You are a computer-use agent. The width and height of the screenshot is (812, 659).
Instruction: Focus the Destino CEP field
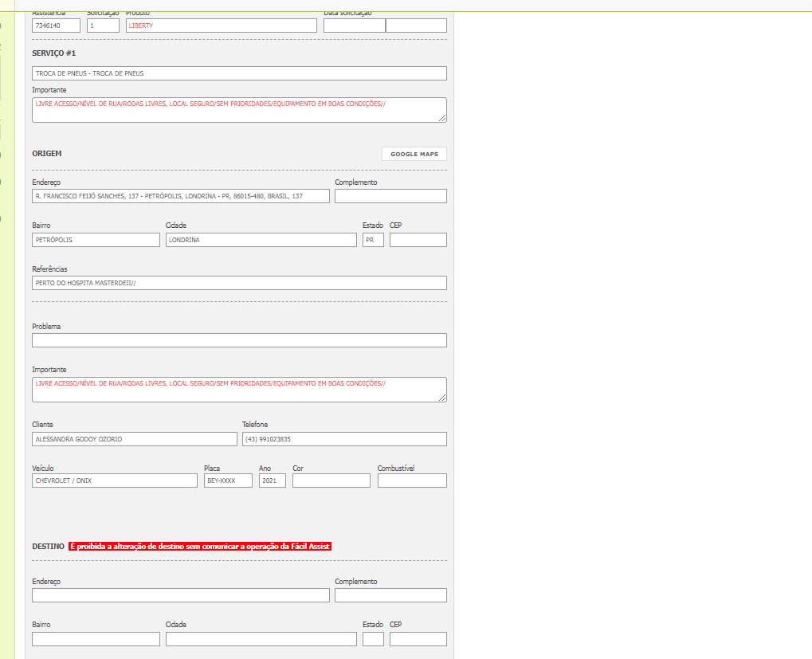tap(418, 639)
